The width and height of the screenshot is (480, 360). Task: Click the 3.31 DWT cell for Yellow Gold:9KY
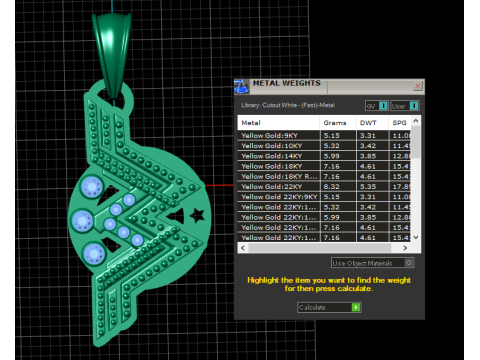pos(372,135)
